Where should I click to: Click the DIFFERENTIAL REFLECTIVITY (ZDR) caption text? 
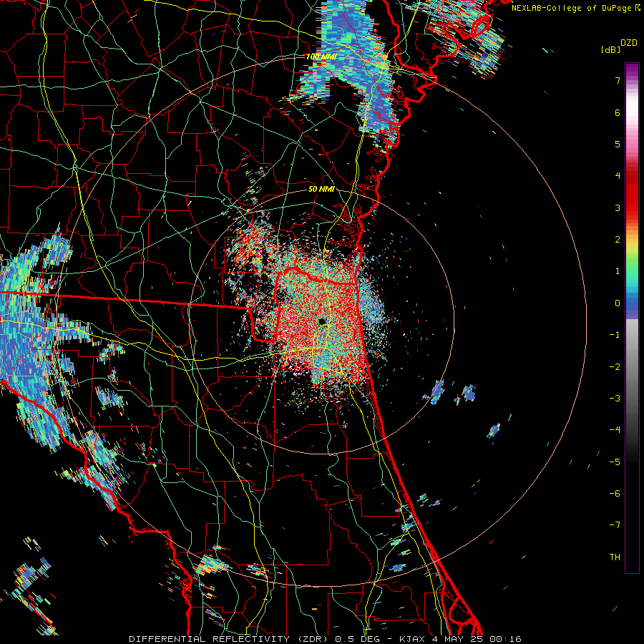tap(228, 639)
